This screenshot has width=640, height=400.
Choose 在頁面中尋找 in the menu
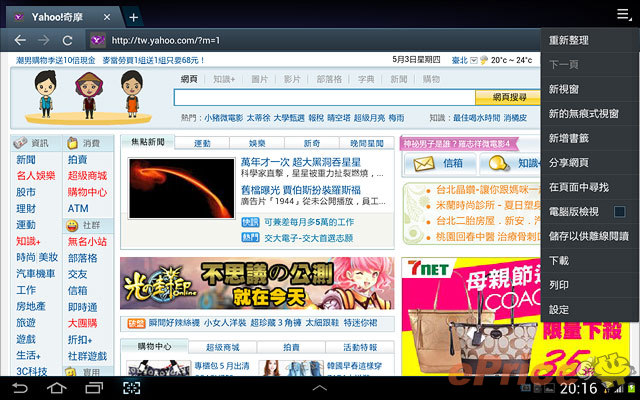pos(582,187)
